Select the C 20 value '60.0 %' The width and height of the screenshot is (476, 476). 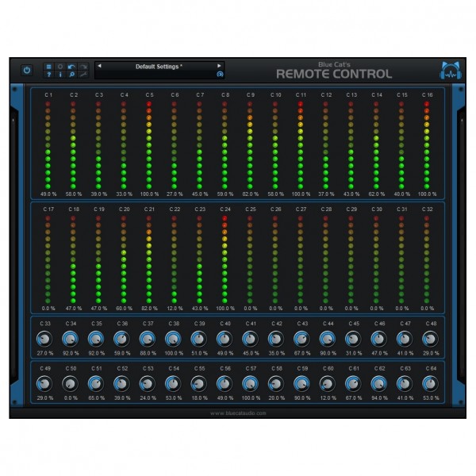124,309
